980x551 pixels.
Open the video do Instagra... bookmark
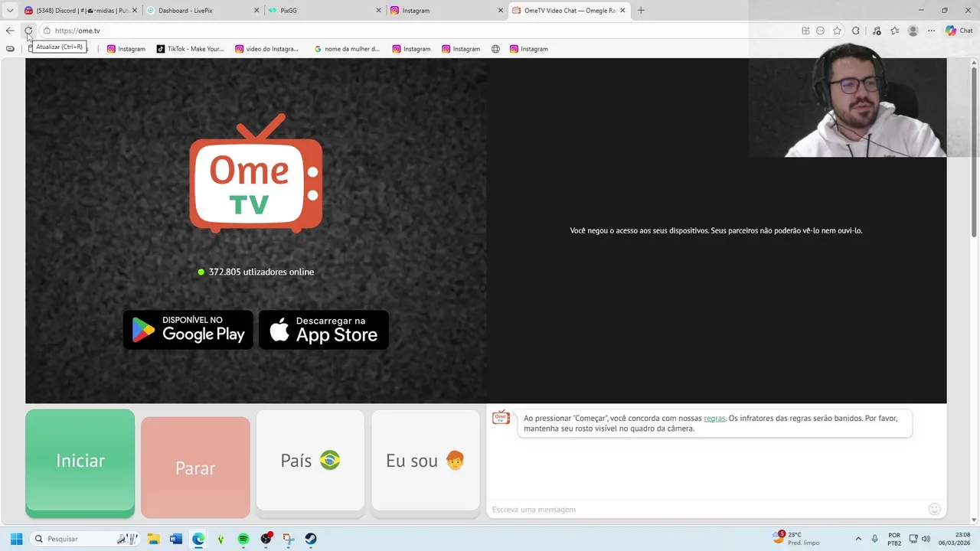266,49
